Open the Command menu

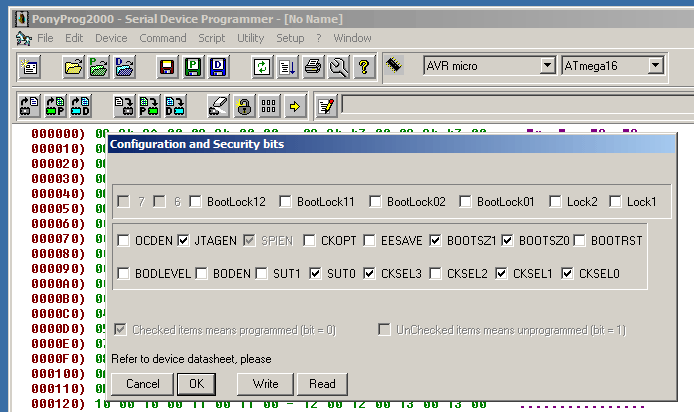pyautogui.click(x=163, y=39)
